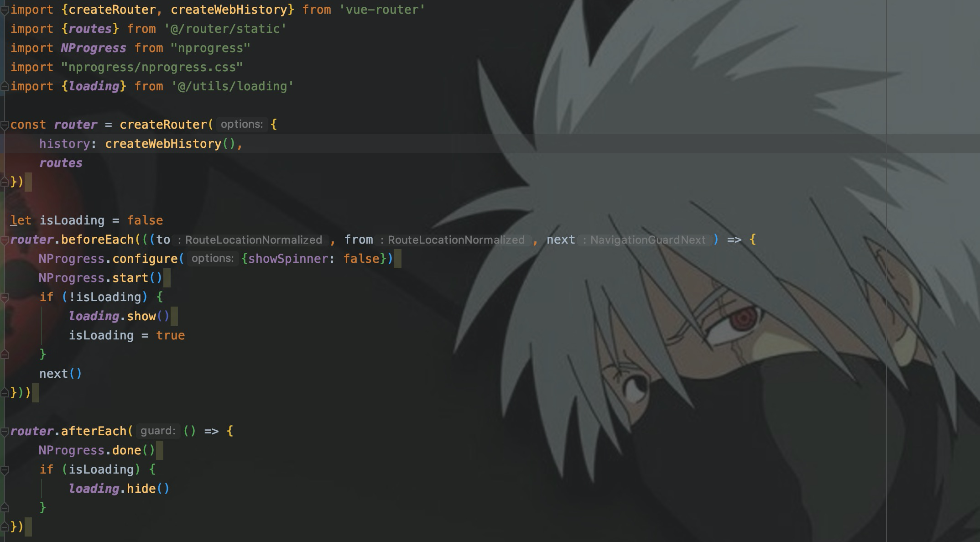Click end-fold marker after routes line
The width and height of the screenshot is (980, 542).
(x=4, y=182)
